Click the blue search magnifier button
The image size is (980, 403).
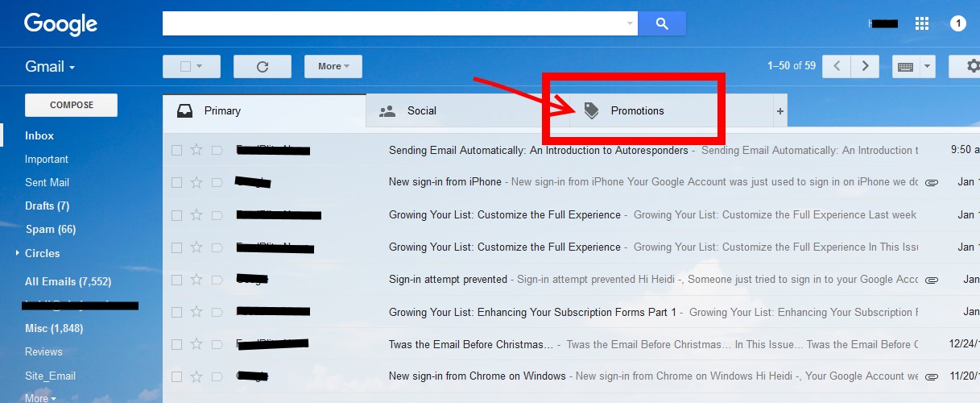click(x=662, y=23)
